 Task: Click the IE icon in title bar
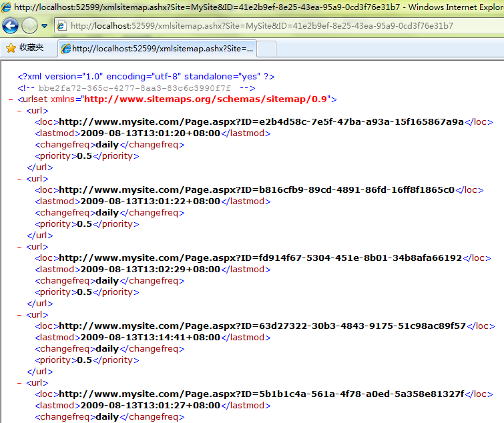6,7
